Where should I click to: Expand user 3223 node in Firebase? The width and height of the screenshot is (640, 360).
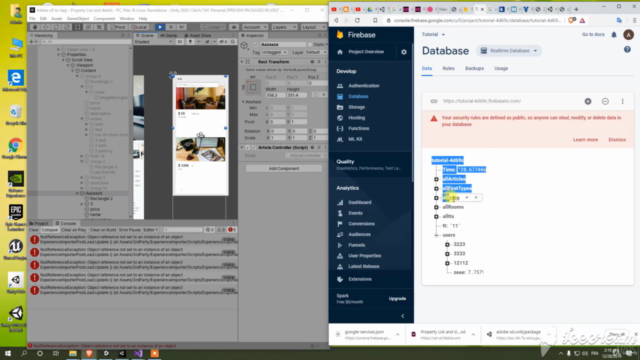(447, 244)
